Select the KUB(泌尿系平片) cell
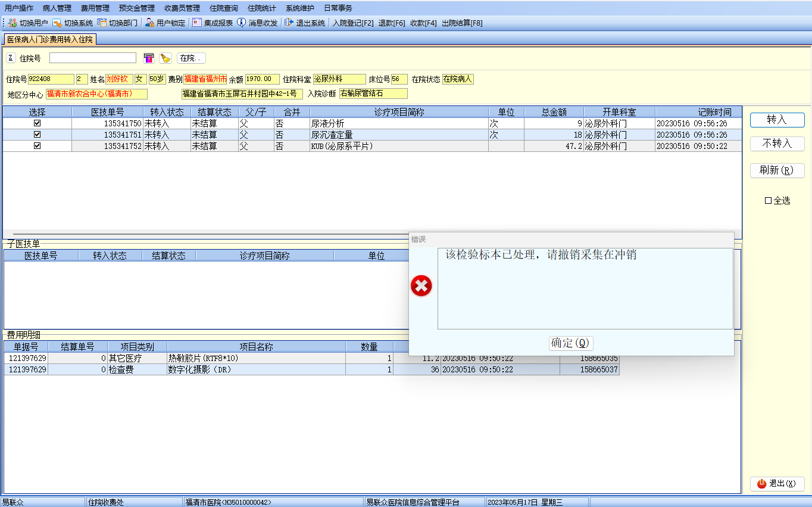 (399, 146)
